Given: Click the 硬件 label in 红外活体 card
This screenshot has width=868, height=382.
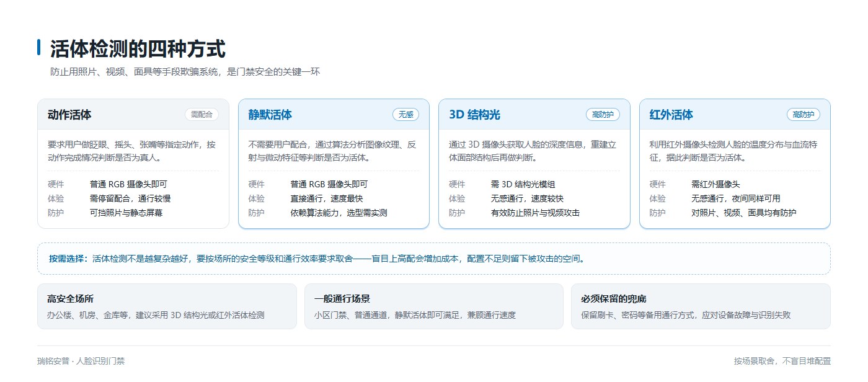Looking at the screenshot, I should 658,184.
